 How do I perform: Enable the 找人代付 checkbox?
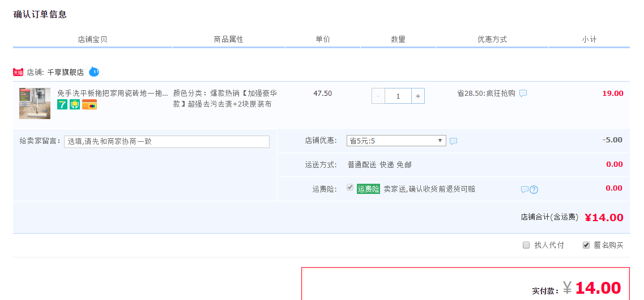pyautogui.click(x=526, y=246)
